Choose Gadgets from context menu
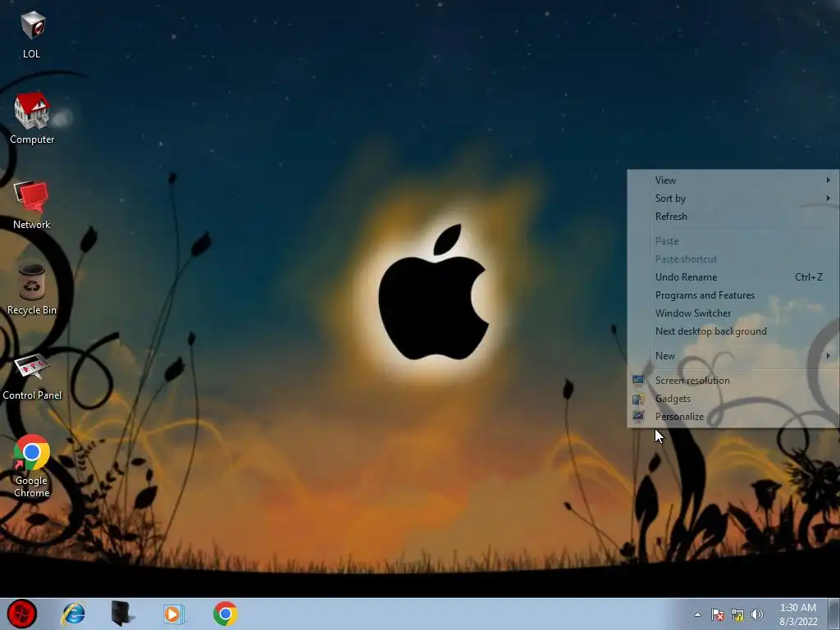This screenshot has height=630, width=840. click(x=733, y=399)
